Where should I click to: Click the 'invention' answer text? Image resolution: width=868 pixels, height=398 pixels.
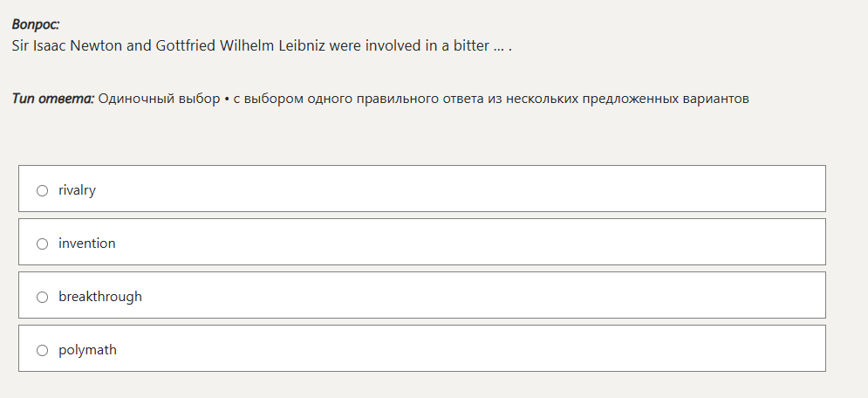[86, 244]
